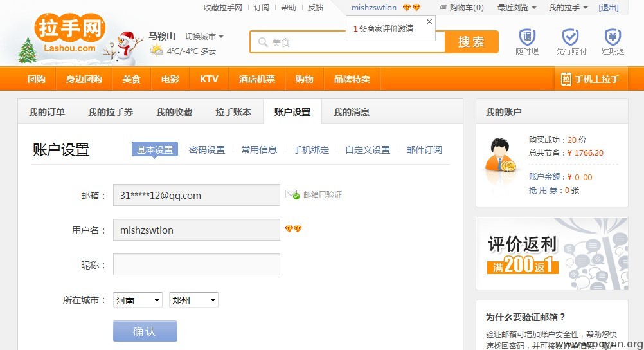Click the 购买成功 20份 text
The width and height of the screenshot is (644, 350).
point(557,140)
